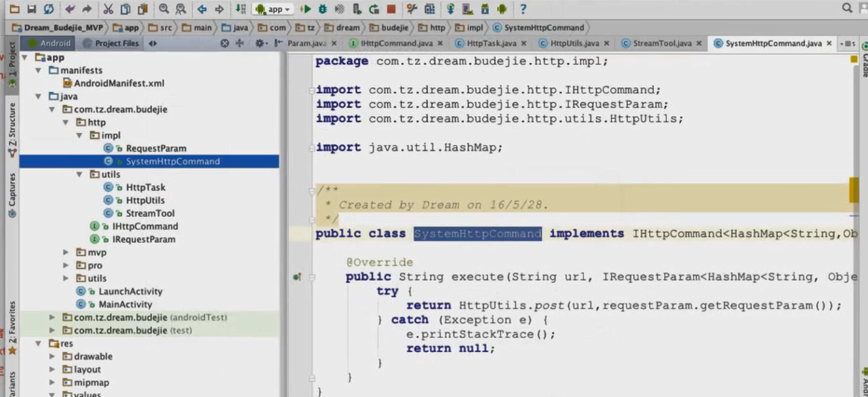Toggle the Captures side panel
The width and height of the screenshot is (868, 397).
coord(12,194)
